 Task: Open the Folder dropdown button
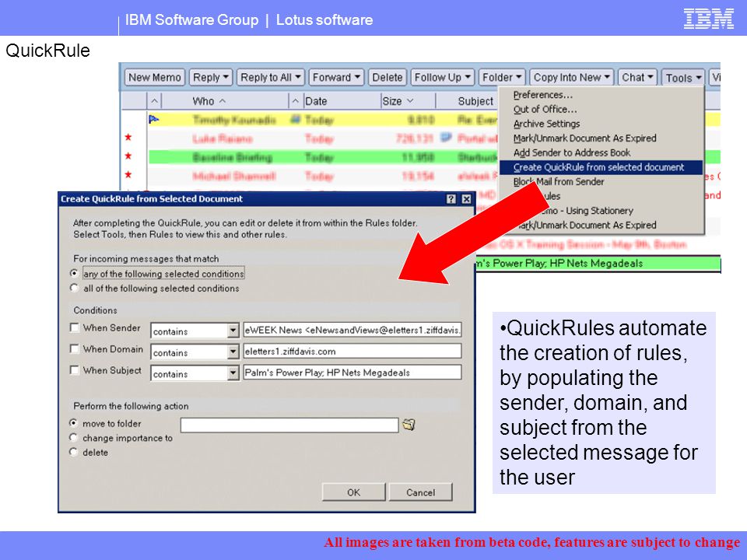(502, 78)
